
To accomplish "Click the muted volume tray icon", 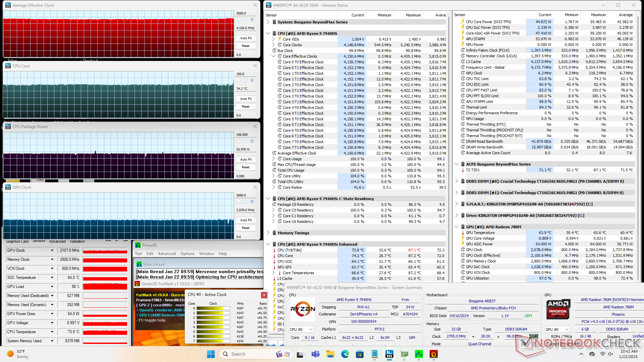I will pyautogui.click(x=611, y=354).
